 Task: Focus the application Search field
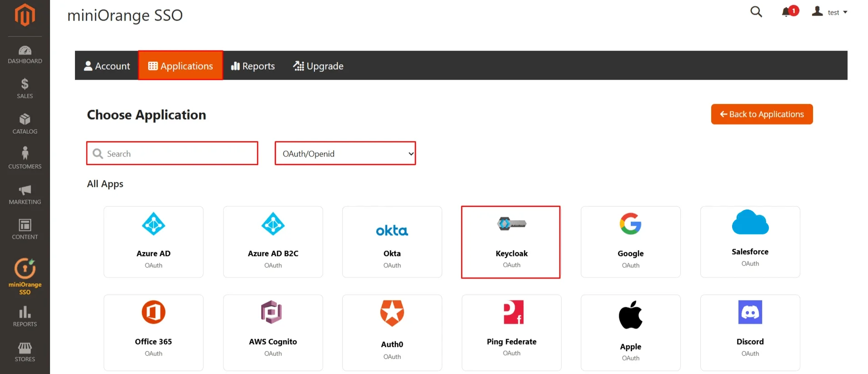172,154
